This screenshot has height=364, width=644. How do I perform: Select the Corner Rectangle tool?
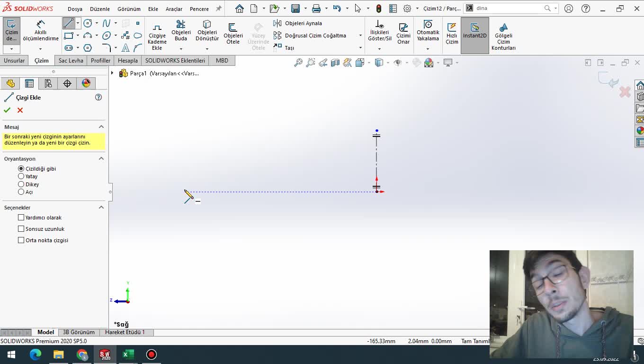(x=69, y=36)
